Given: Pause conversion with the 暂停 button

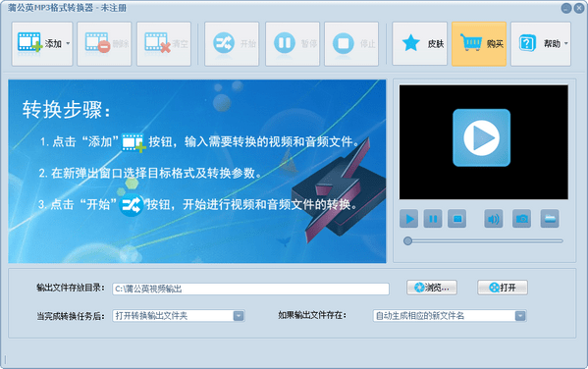Looking at the screenshot, I should pos(293,44).
